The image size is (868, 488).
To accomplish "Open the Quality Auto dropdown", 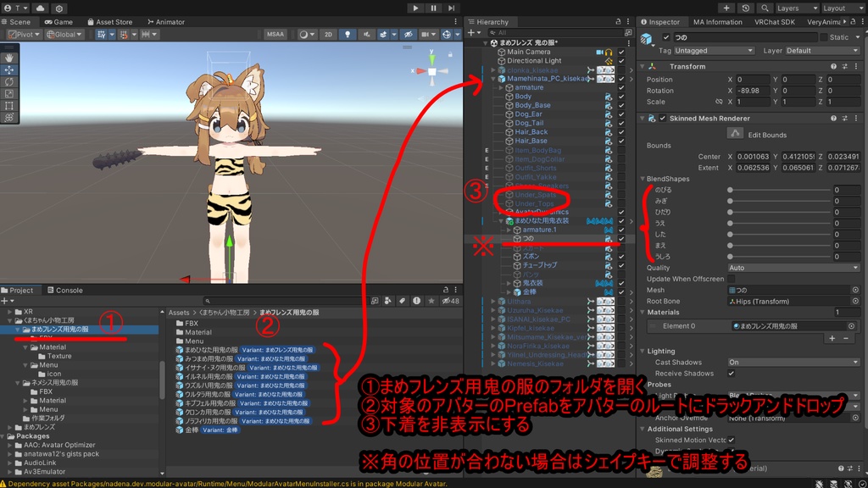I will click(x=793, y=268).
